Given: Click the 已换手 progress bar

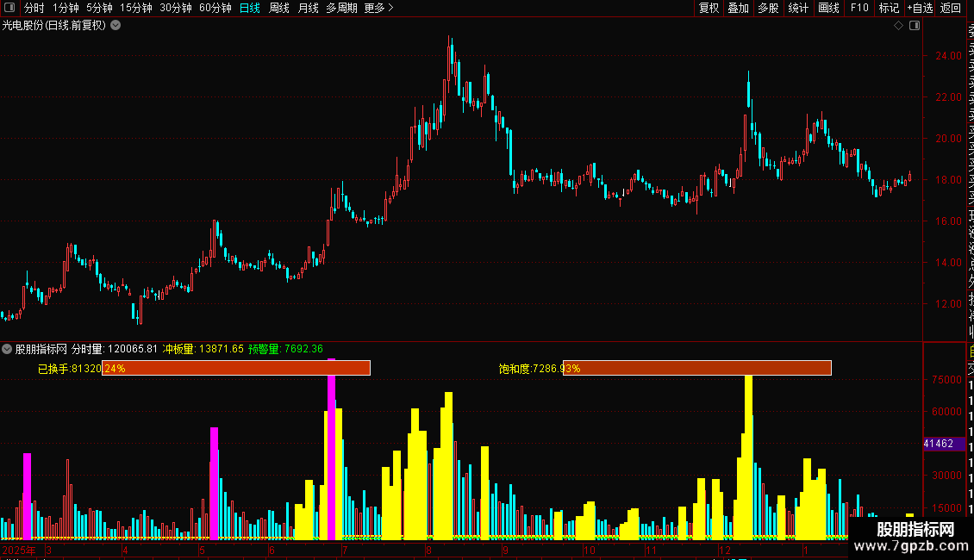Looking at the screenshot, I should point(236,368).
